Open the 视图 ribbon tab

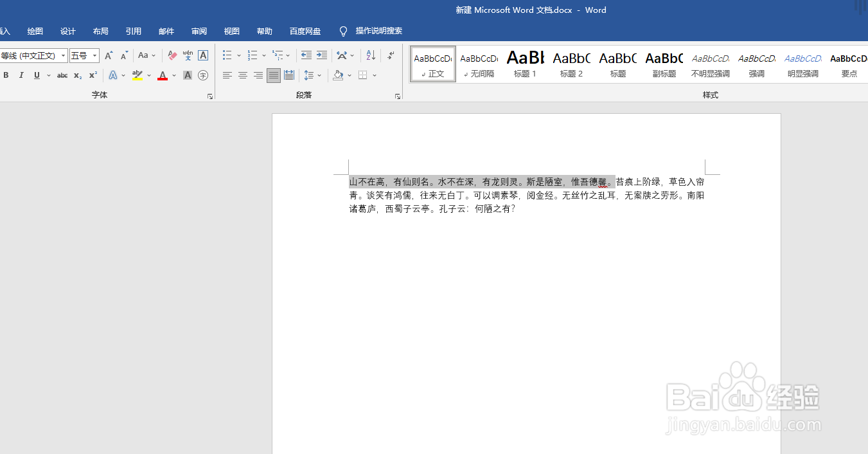tap(231, 30)
